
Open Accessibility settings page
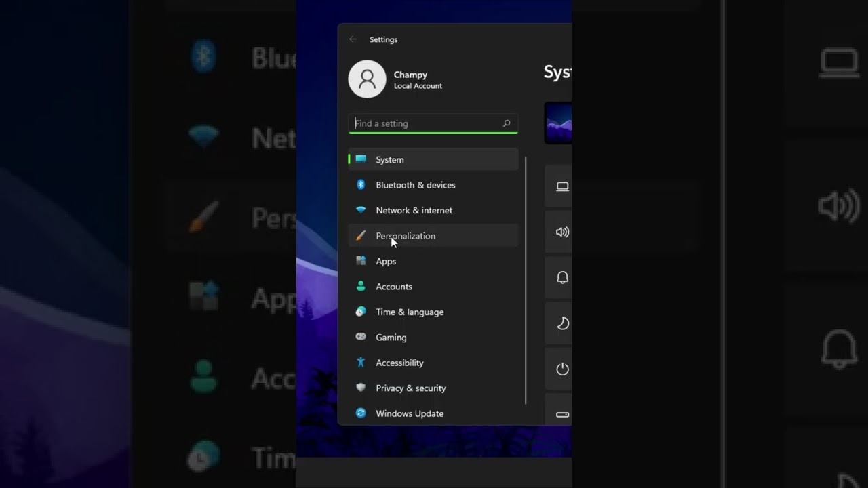coord(433,363)
